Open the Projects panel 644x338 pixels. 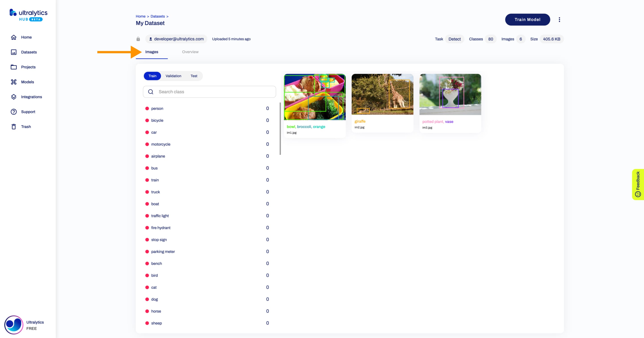(x=29, y=67)
